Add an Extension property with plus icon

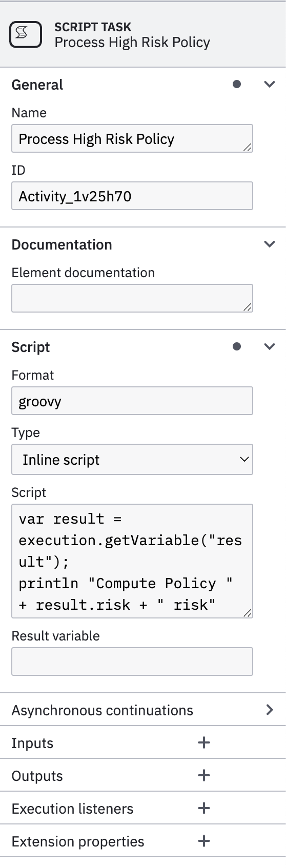[x=204, y=841]
